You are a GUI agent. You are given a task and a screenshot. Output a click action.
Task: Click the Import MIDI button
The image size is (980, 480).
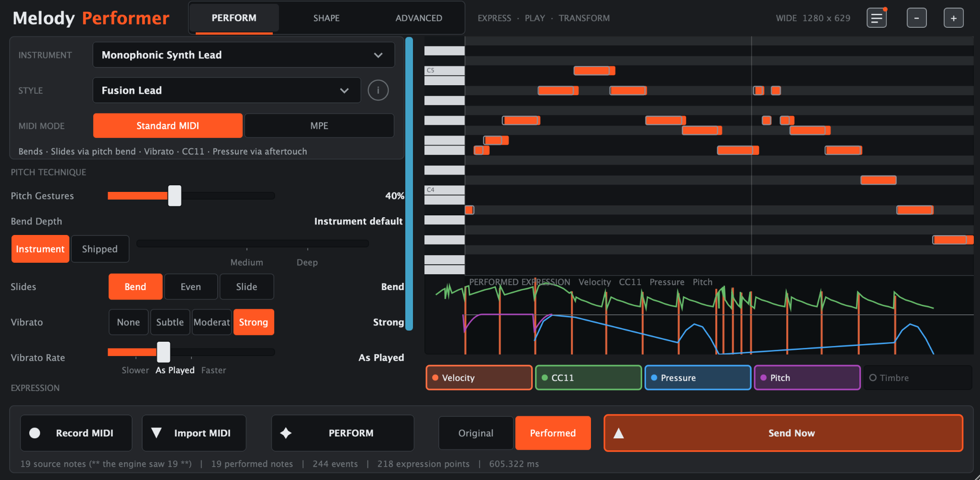click(194, 433)
